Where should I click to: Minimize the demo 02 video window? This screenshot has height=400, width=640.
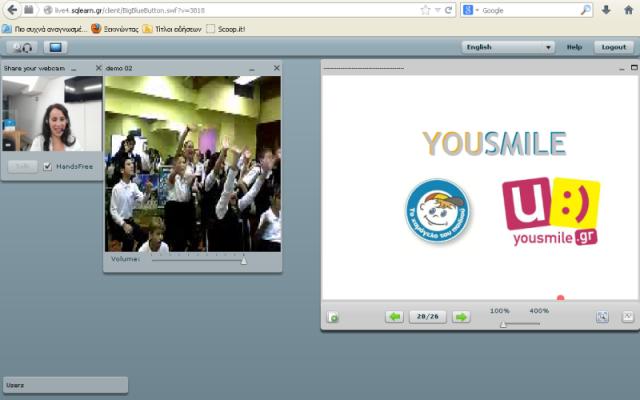[252, 69]
